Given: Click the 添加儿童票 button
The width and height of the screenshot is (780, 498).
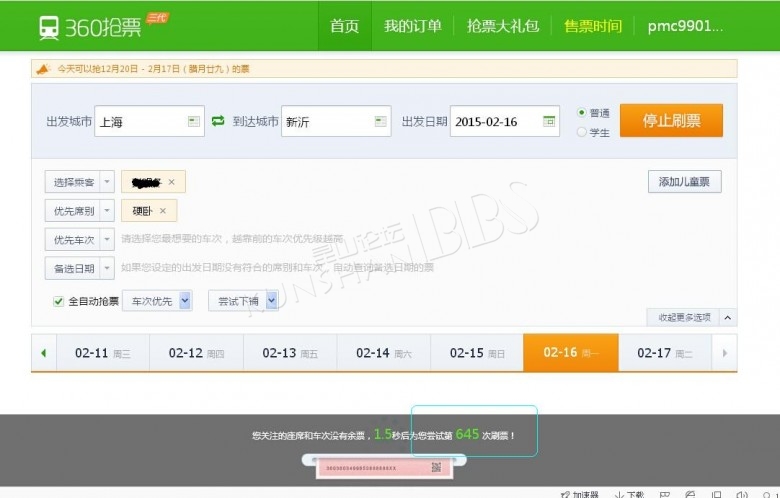Looking at the screenshot, I should [684, 182].
